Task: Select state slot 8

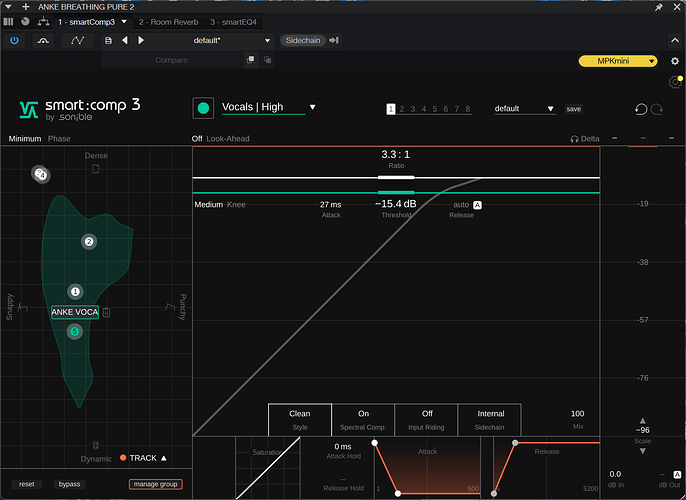Action: pos(468,109)
